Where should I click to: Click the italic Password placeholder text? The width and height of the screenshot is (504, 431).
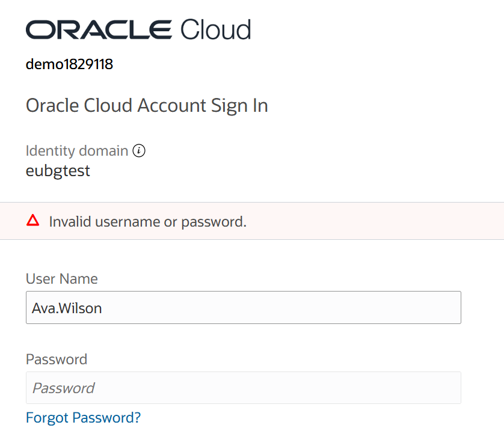63,388
